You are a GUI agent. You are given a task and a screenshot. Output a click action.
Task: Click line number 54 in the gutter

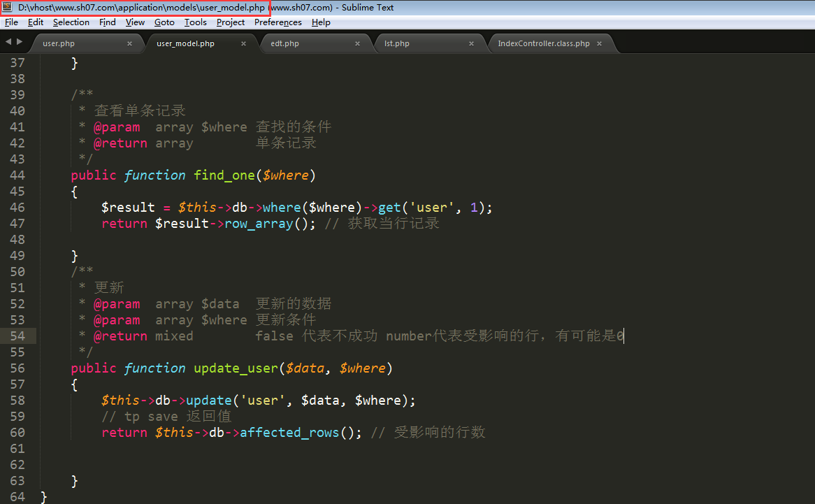pyautogui.click(x=17, y=336)
